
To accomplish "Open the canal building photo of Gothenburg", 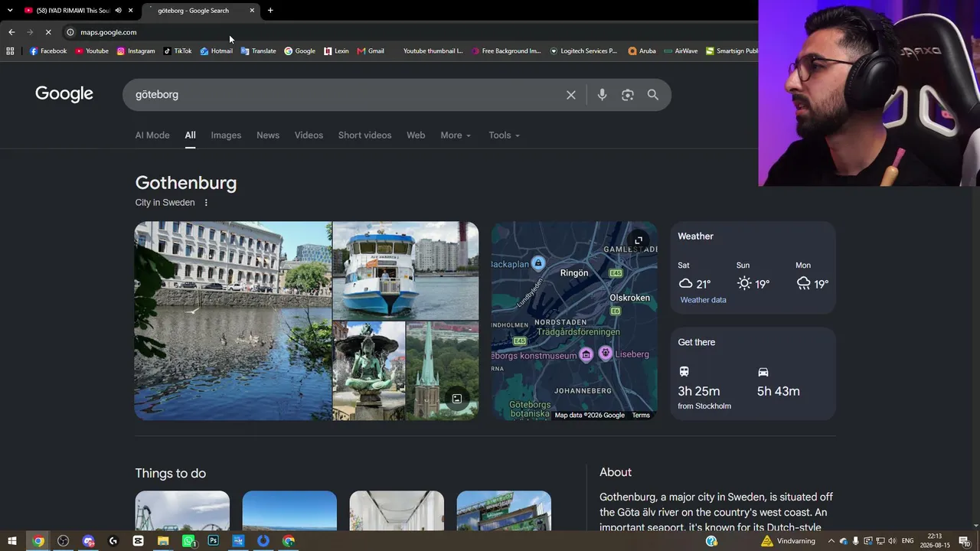I will [233, 321].
